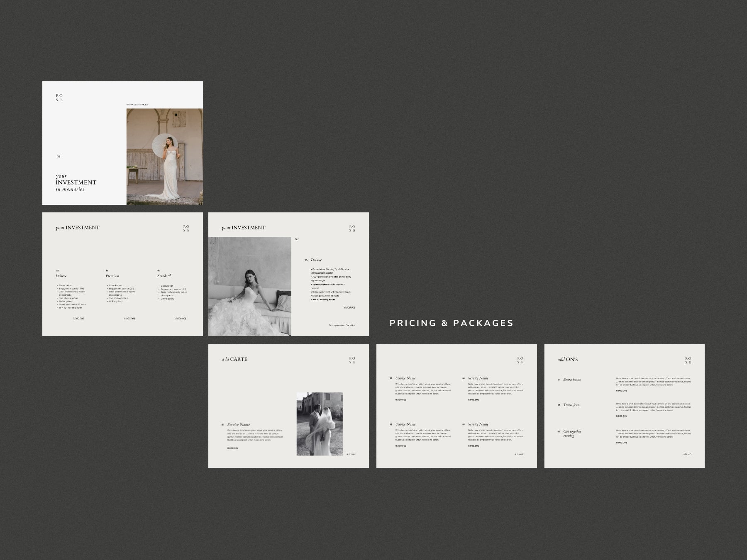Select the bride with parasol photo

pos(165,156)
